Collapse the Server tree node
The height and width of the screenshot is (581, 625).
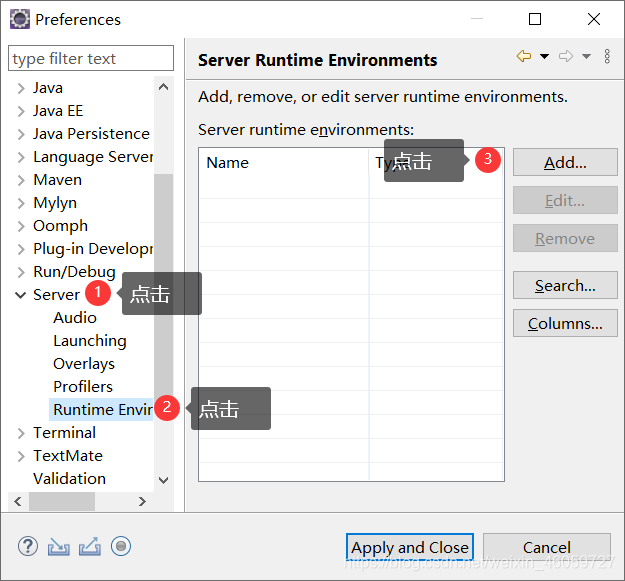click(x=21, y=295)
